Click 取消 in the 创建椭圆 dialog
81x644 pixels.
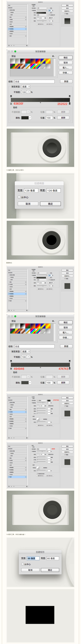click(x=28, y=204)
